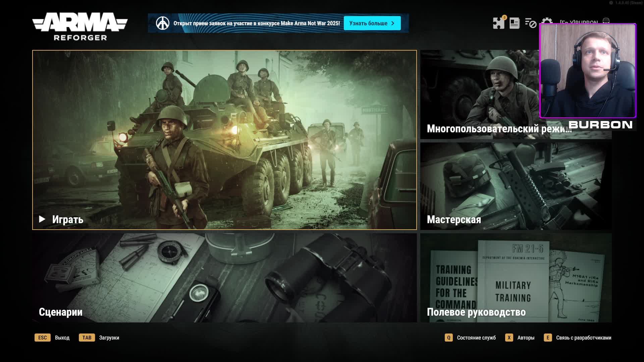The height and width of the screenshot is (362, 644).
Task: Open the blocked list icon
Action: [x=531, y=23]
